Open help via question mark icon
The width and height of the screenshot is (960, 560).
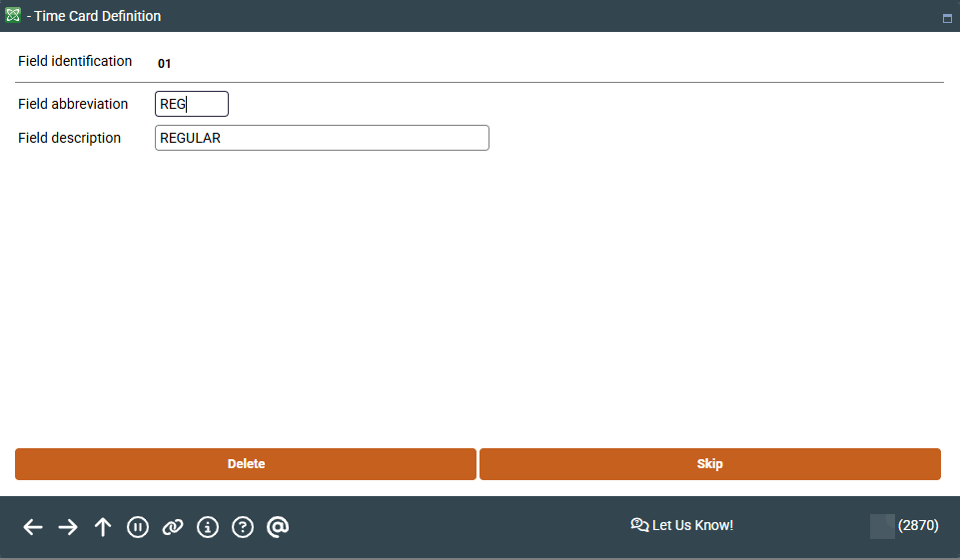tap(243, 527)
